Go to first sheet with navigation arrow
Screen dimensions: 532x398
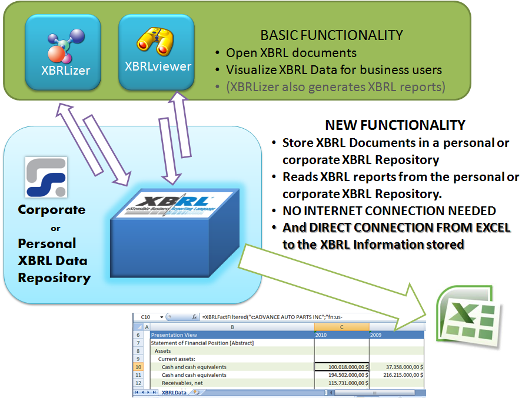coord(137,392)
